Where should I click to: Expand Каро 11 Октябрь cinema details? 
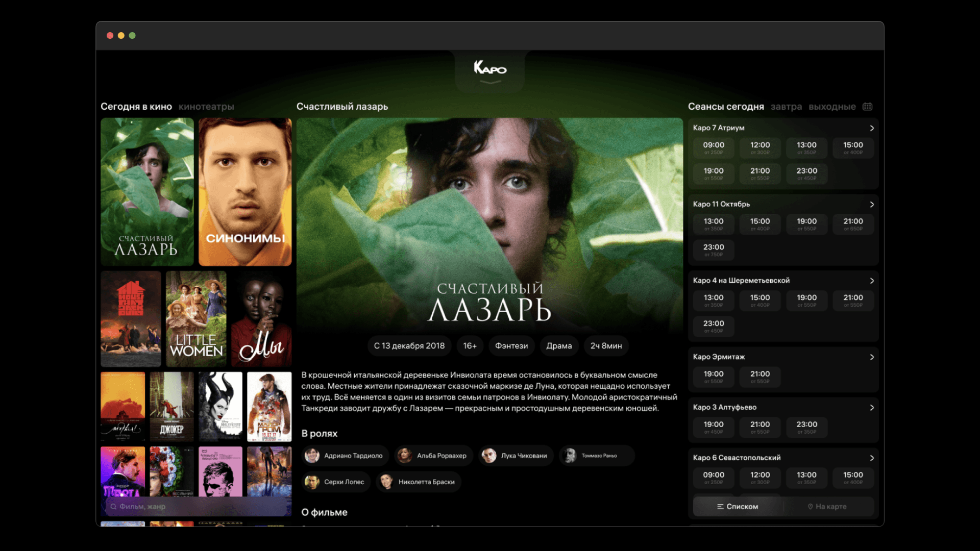coord(872,204)
